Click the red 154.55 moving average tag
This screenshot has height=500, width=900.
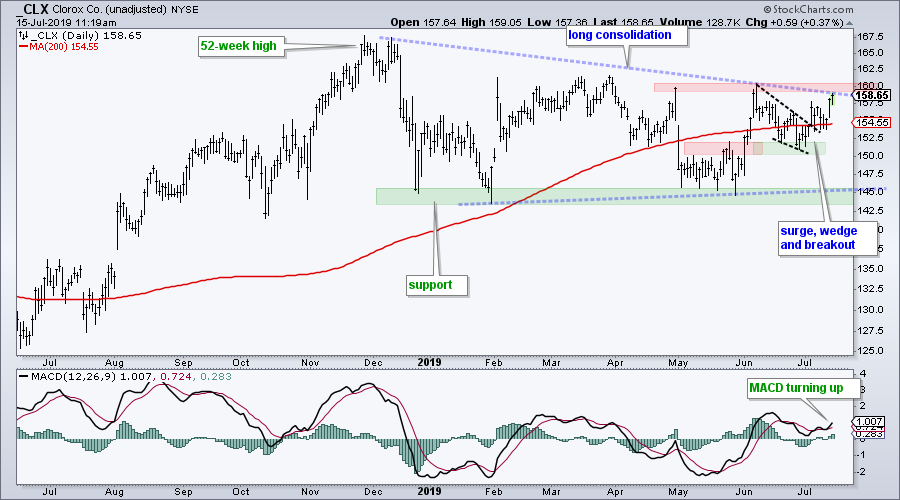pos(872,122)
